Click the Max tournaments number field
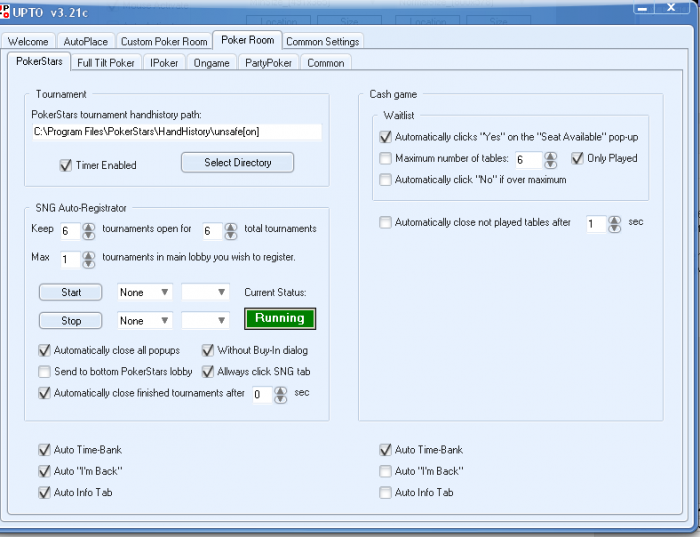Viewport: 700px width, 537px height. point(70,260)
